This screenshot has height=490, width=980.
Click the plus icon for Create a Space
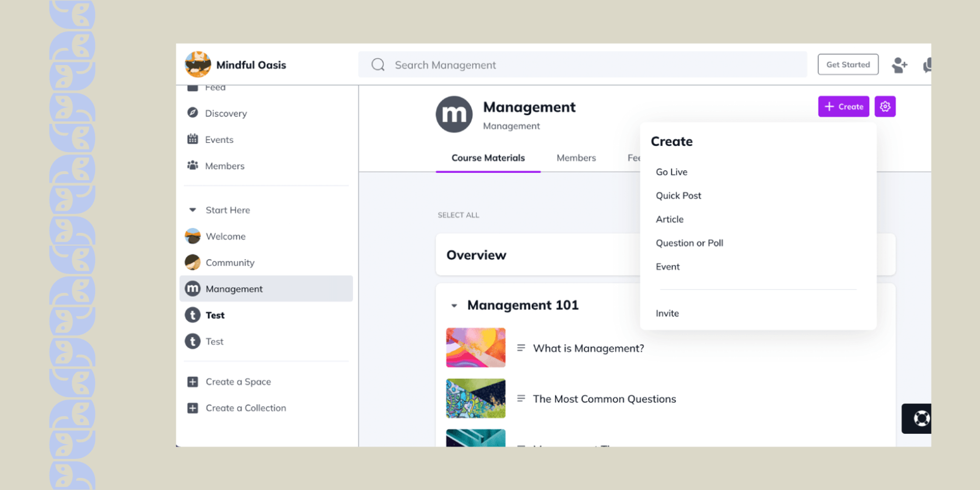coord(192,382)
